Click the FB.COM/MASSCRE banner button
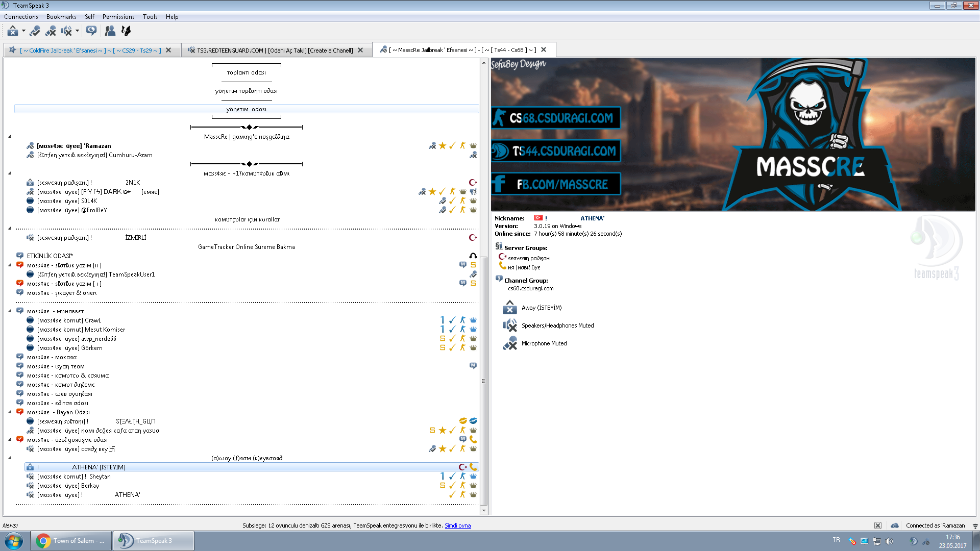980x551 pixels. 556,184
